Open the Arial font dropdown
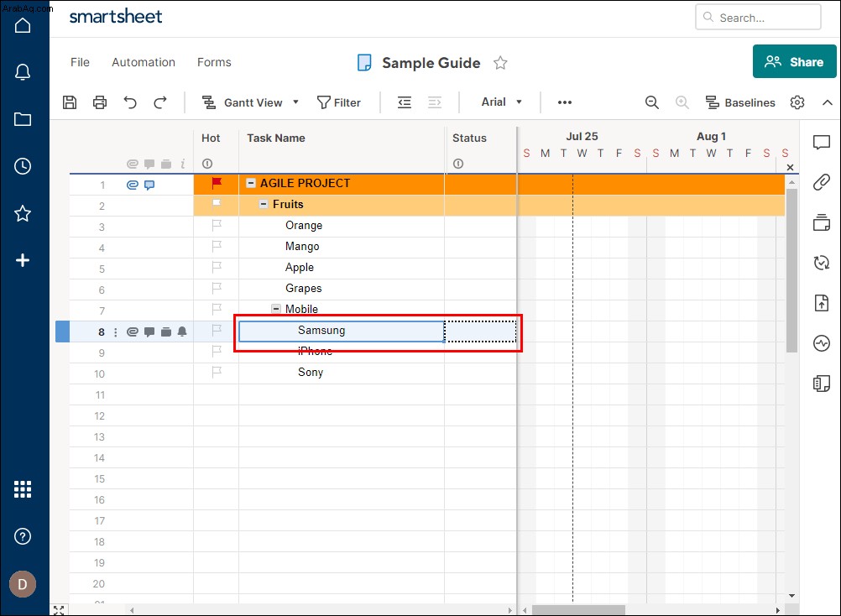This screenshot has height=616, width=841. click(501, 102)
